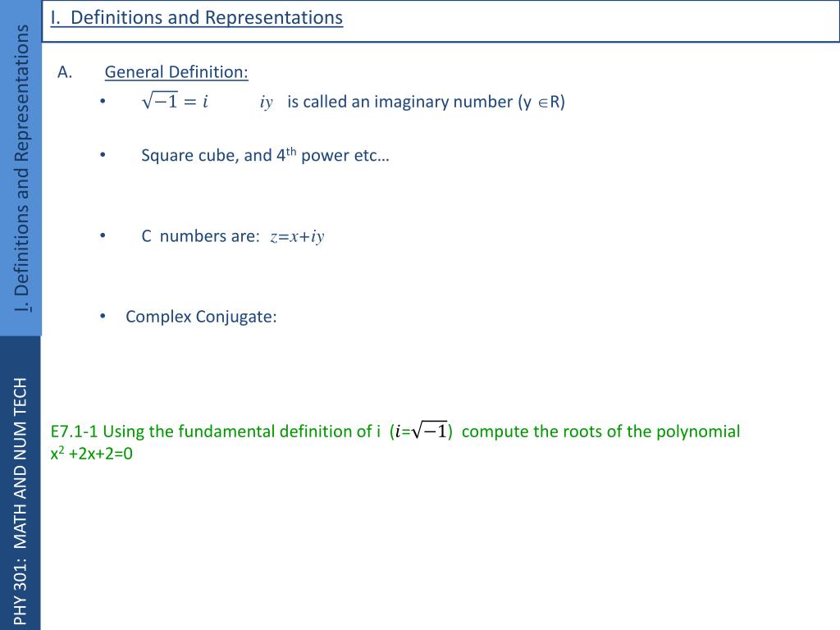Viewport: 840px width, 630px height.
Task: Click the square root of minus one formula
Action: click(x=176, y=101)
